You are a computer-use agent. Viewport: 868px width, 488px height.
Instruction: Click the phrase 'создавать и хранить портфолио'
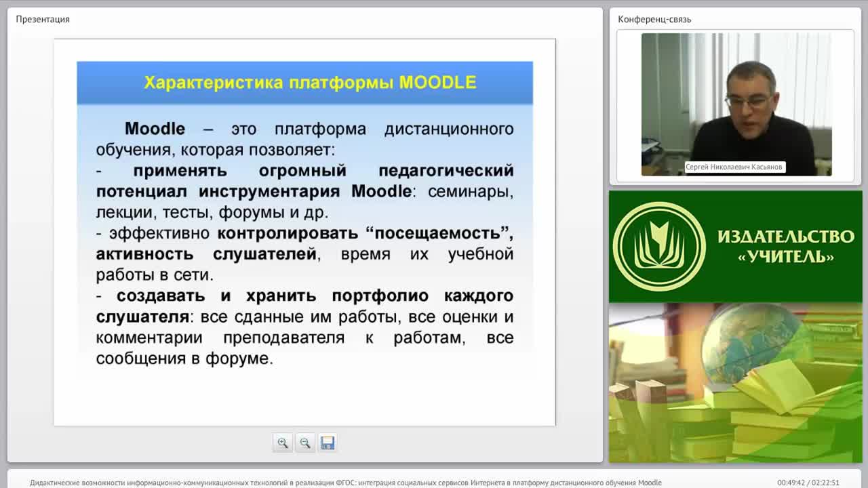tap(273, 296)
